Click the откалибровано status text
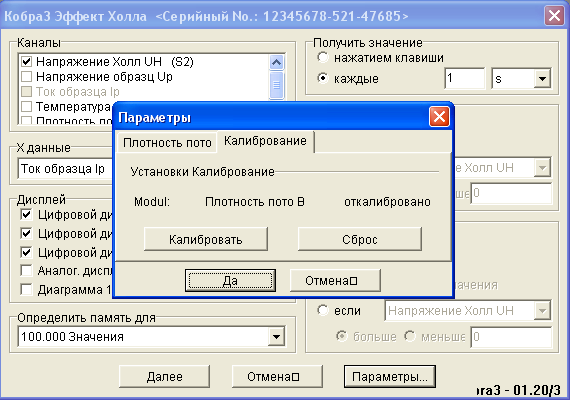 click(387, 202)
